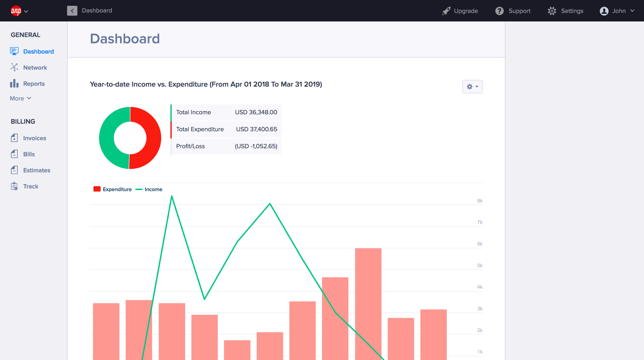Image resolution: width=644 pixels, height=360 pixels.
Task: Click the (USD -1,052.65) value
Action: tap(256, 146)
